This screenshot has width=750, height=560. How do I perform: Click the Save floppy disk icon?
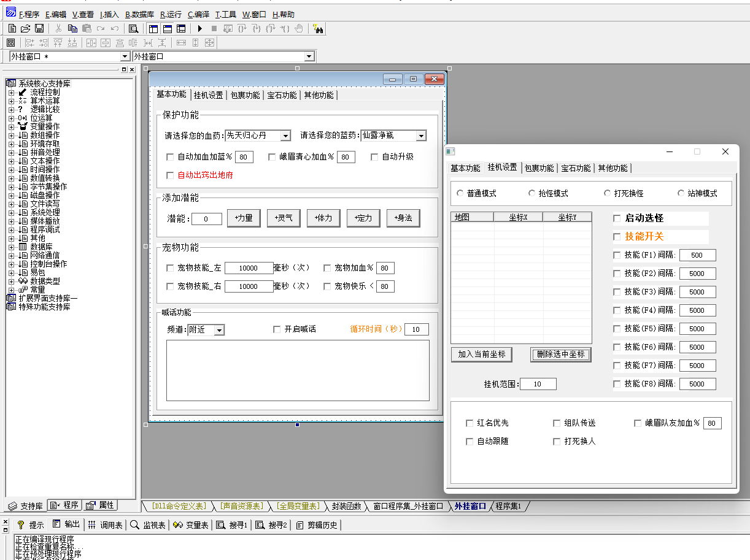pyautogui.click(x=39, y=28)
